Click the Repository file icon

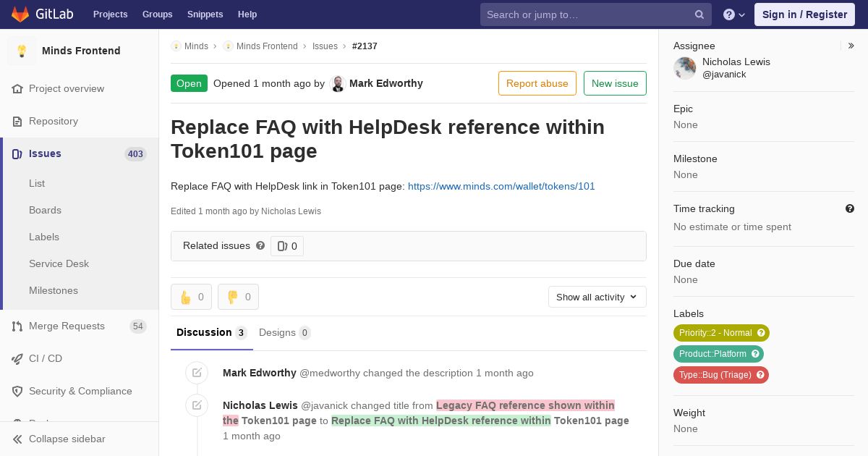[x=17, y=121]
